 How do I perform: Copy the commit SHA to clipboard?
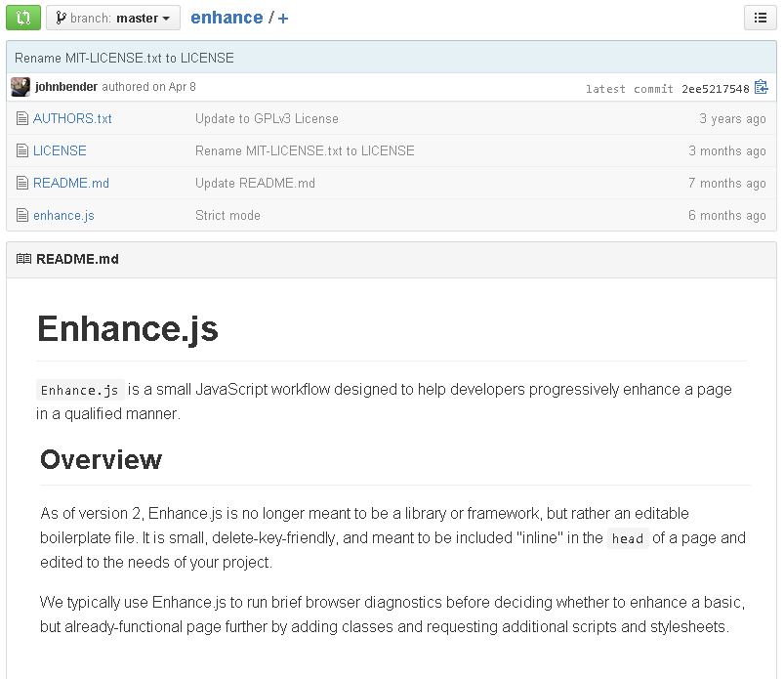coord(761,87)
